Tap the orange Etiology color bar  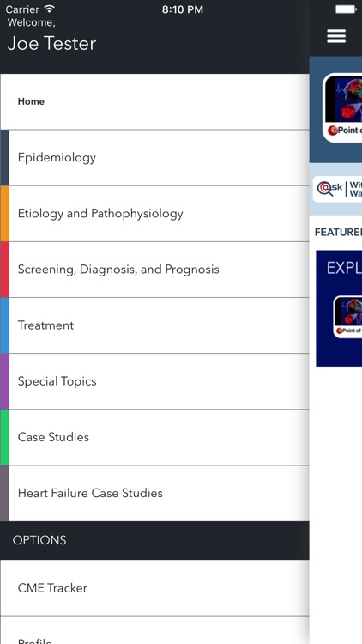4,214
